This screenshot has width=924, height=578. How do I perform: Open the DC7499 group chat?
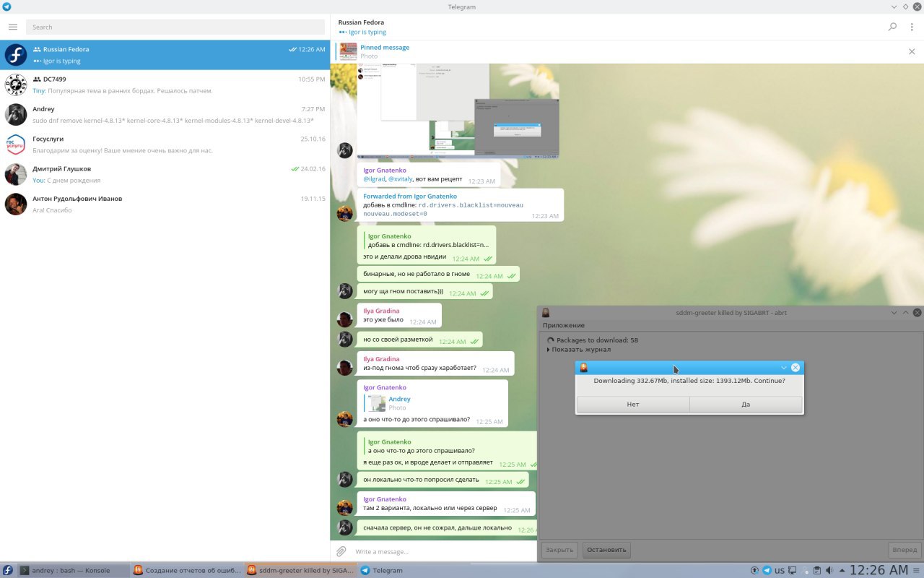[165, 85]
